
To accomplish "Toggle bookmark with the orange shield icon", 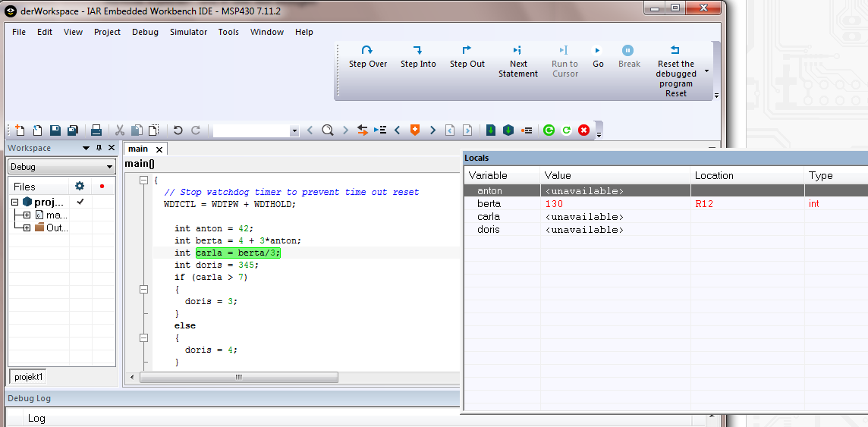I will coord(414,130).
